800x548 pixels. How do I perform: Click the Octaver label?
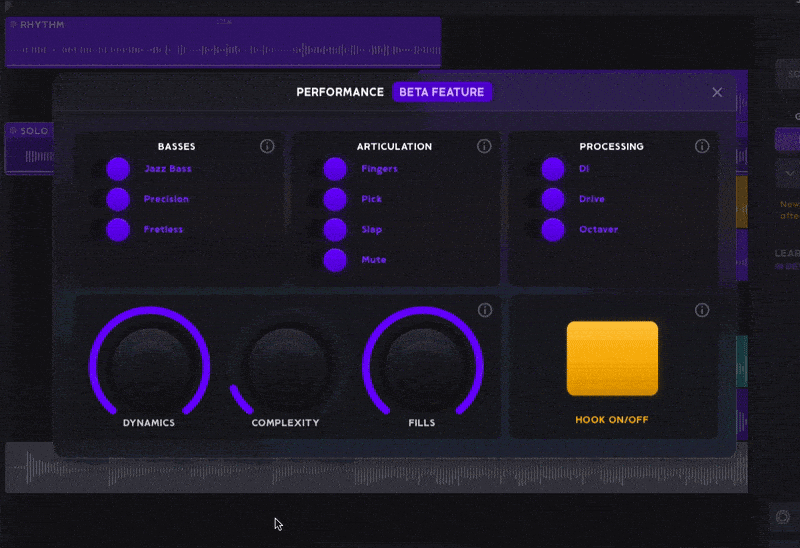598,230
